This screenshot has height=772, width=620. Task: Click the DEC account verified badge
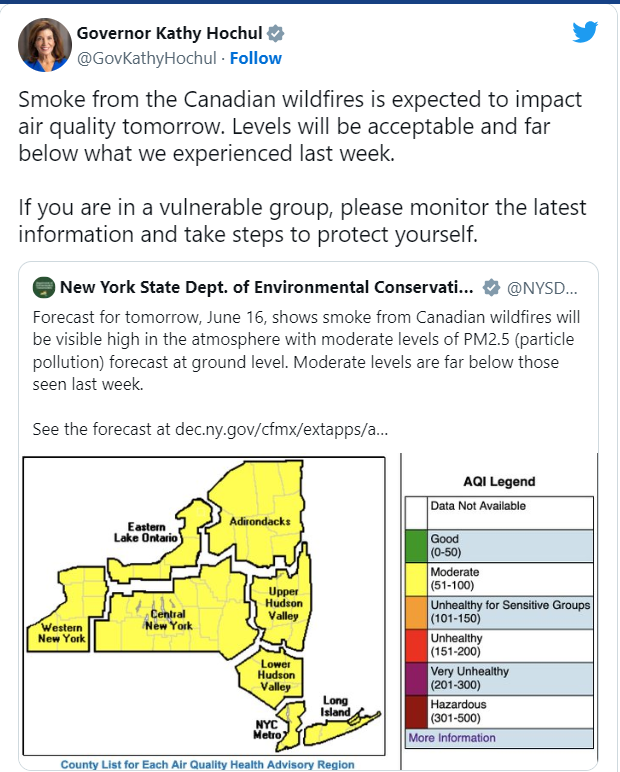tap(491, 288)
